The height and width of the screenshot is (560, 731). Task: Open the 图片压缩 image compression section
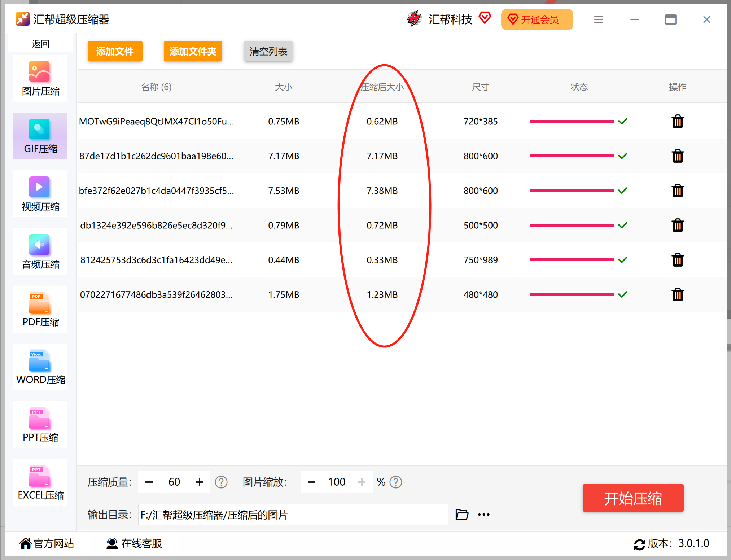[x=40, y=78]
